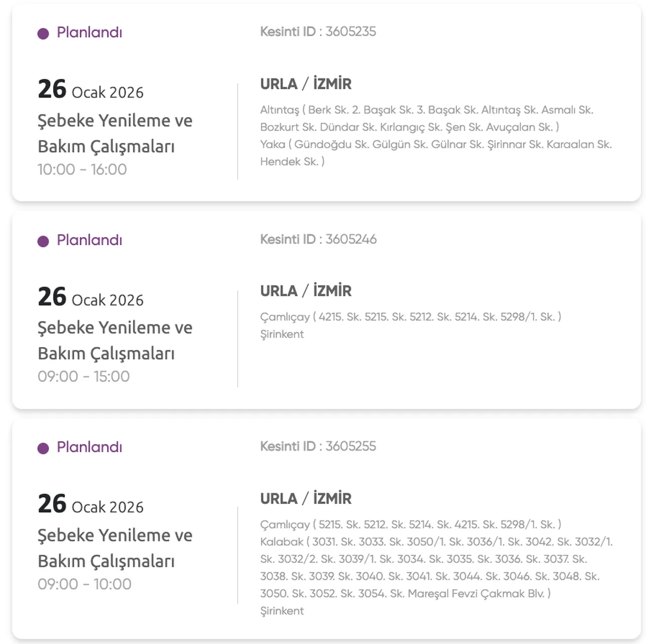Click the 26 Ocak 2026 date in the 10:00 - 16:00 card

point(91,90)
